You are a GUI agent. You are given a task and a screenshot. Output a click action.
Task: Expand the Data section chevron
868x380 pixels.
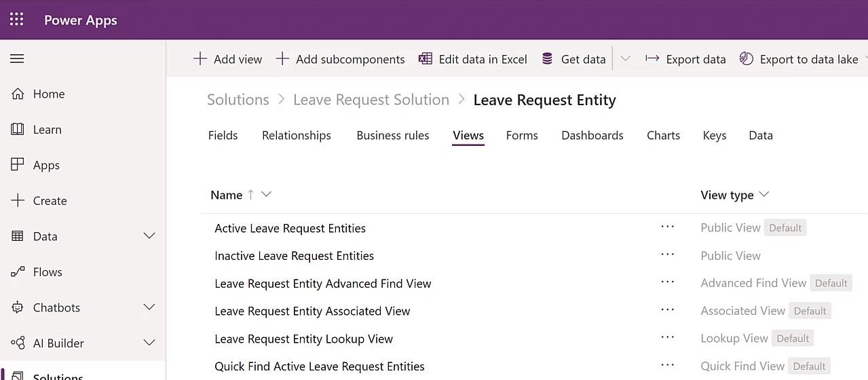click(x=149, y=236)
